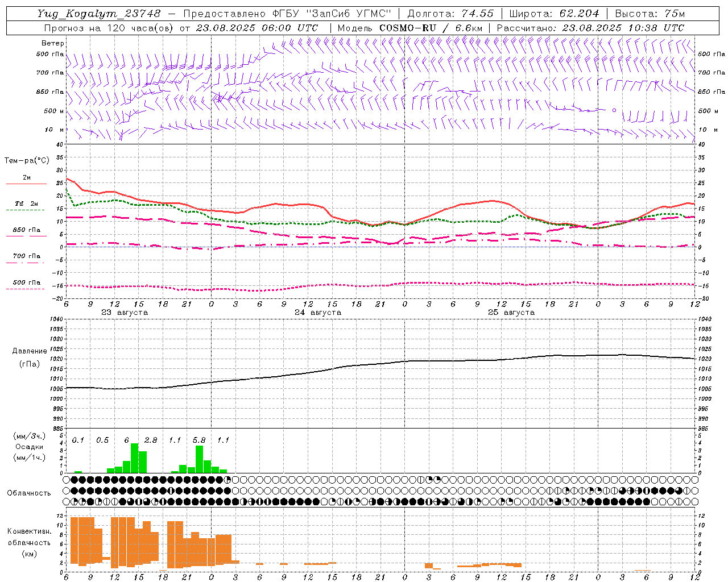Click the Широта: 62.204 header value

click(x=554, y=14)
